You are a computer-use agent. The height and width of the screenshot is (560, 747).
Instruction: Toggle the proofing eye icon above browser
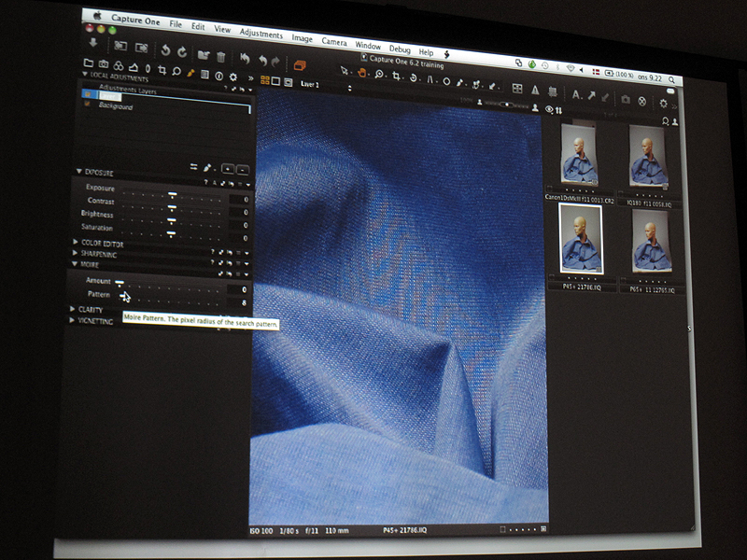[x=549, y=110]
